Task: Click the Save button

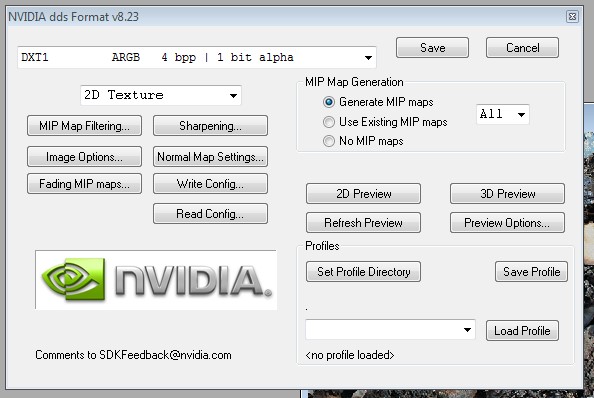Action: coord(432,48)
